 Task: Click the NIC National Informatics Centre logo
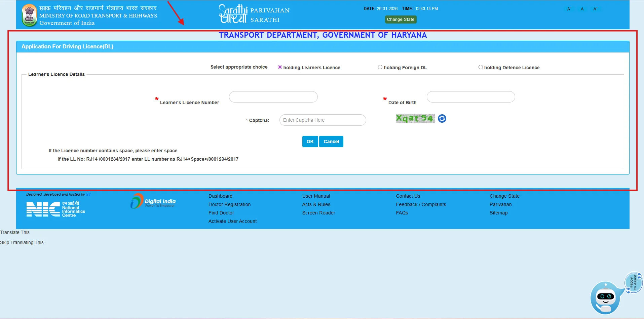[56, 209]
